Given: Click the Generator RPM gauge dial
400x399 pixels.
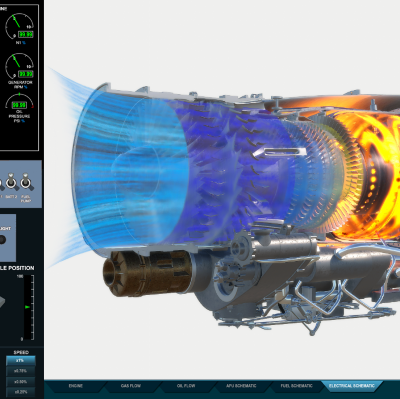Looking at the screenshot, I should click(19, 66).
